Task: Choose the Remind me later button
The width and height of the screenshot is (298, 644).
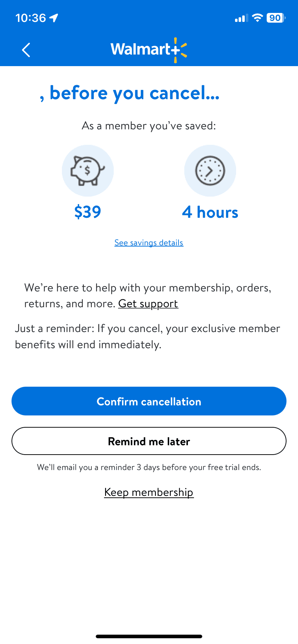Action: (x=149, y=441)
